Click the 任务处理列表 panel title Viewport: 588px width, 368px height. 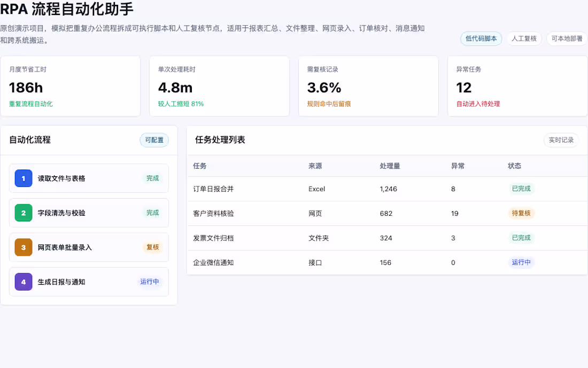(x=220, y=140)
